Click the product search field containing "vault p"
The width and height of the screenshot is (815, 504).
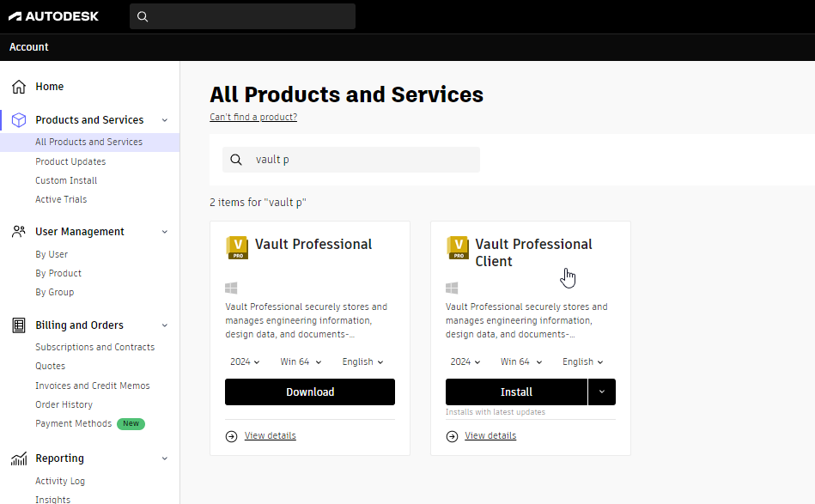361,160
